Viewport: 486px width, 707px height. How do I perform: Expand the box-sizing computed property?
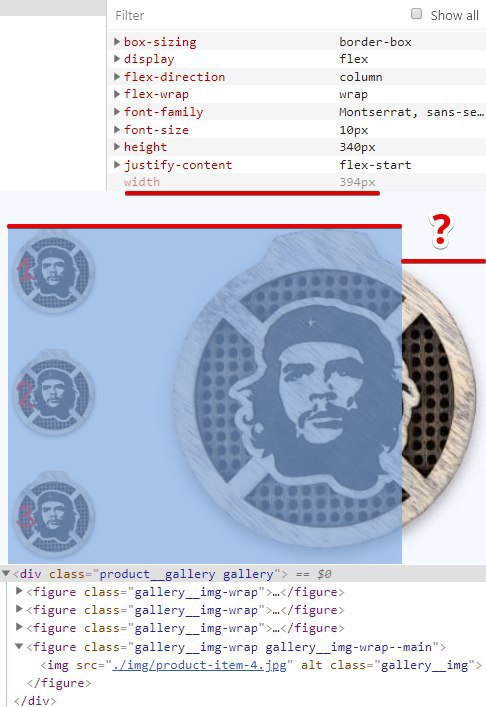pos(117,41)
